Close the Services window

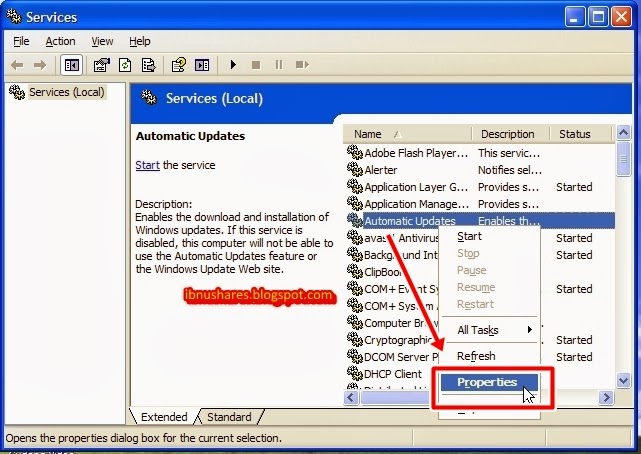pos(621,17)
